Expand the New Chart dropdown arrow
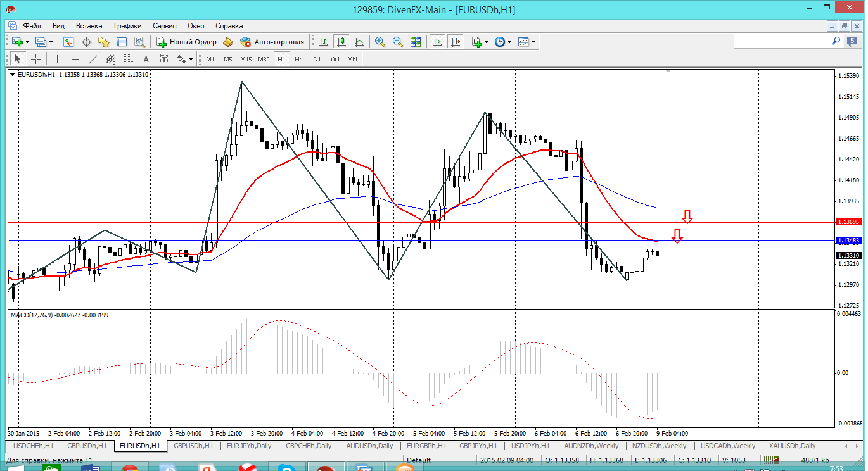 coord(27,42)
